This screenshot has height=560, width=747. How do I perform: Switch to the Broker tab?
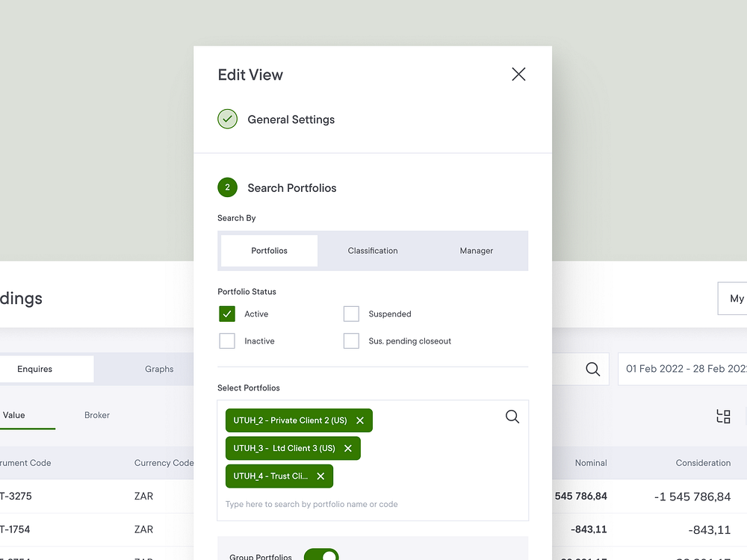(x=96, y=415)
